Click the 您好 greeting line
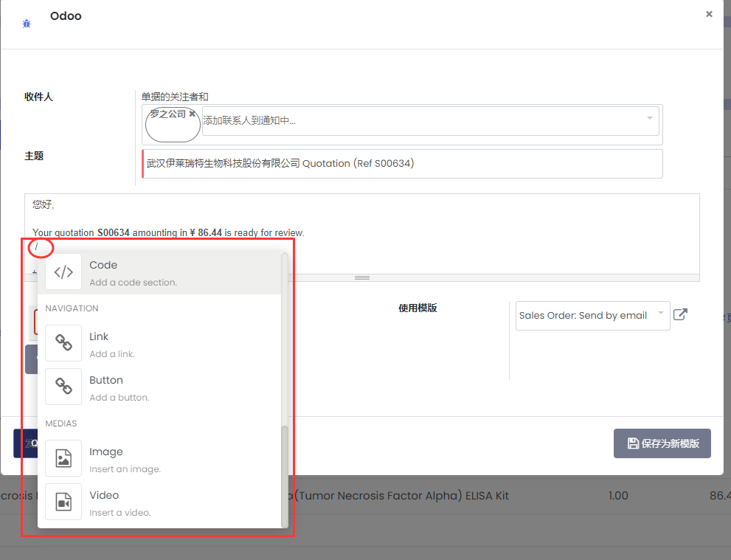 44,205
